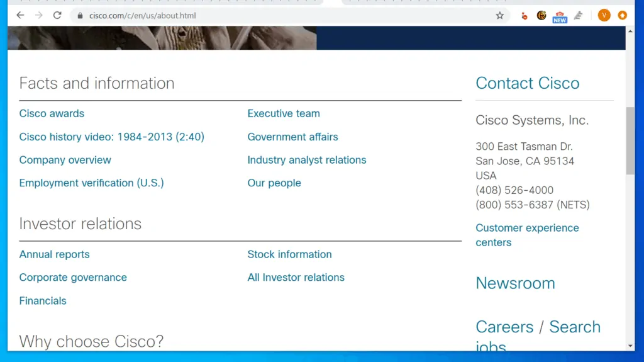Viewport: 644px width, 362px height.
Task: Open the All Investor relations link
Action: point(296,277)
